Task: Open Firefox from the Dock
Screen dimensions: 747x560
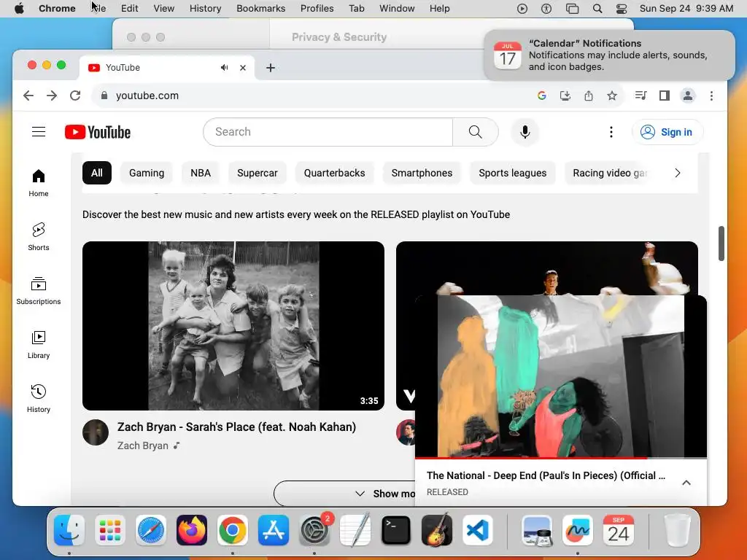Action: click(192, 530)
